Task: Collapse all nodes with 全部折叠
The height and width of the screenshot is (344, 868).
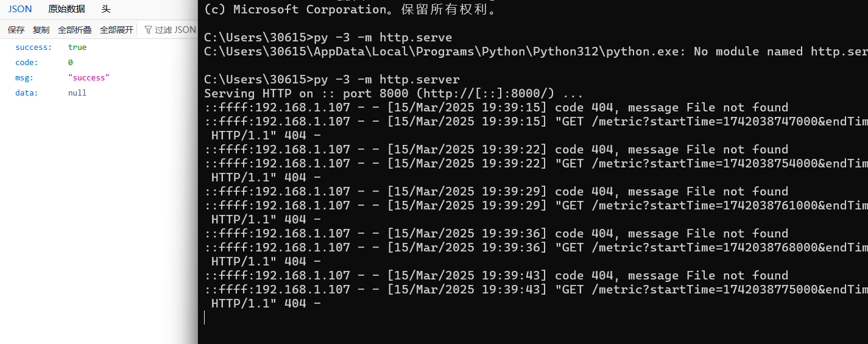Action: pyautogui.click(x=74, y=30)
